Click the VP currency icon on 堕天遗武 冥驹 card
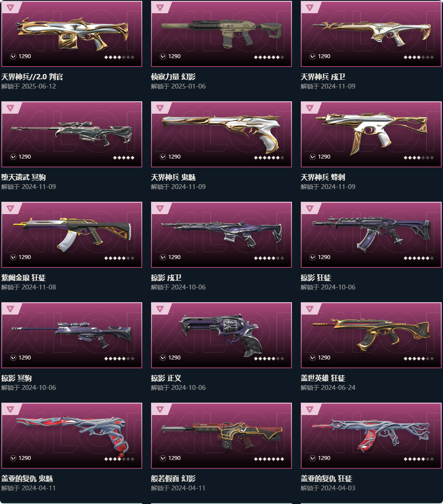 pyautogui.click(x=13, y=157)
